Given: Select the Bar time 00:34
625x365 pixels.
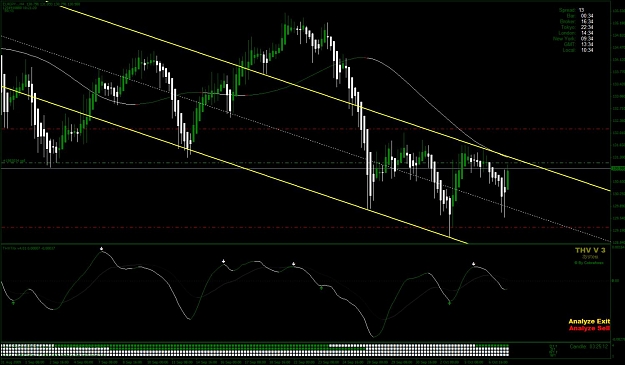Looking at the screenshot, I should (x=587, y=16).
